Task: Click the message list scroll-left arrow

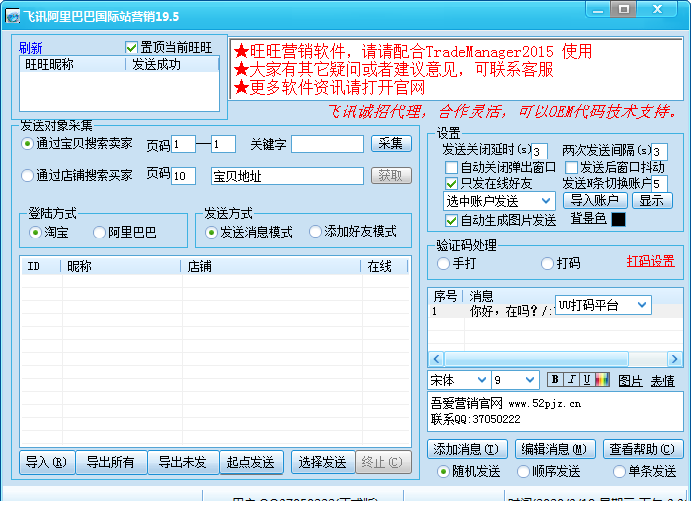Action: [x=436, y=359]
